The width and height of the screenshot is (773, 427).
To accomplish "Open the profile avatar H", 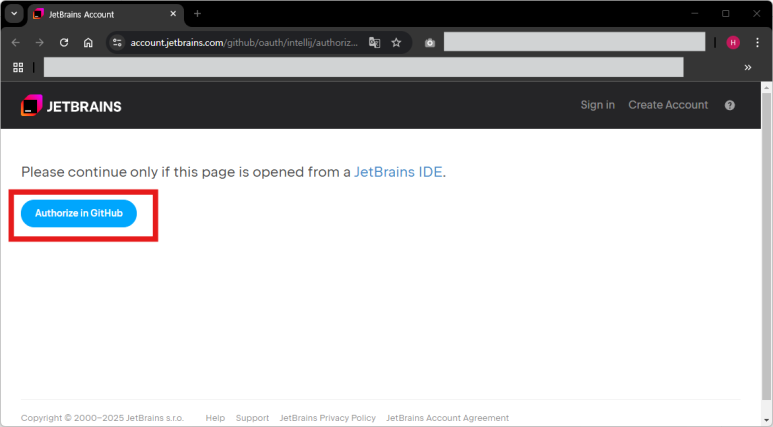I will 733,43.
